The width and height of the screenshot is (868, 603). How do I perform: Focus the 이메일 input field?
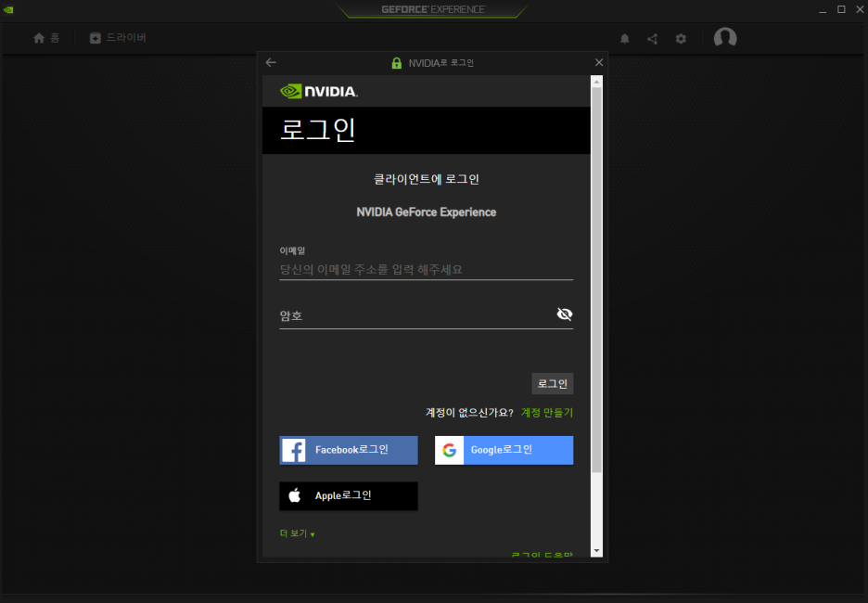427,270
